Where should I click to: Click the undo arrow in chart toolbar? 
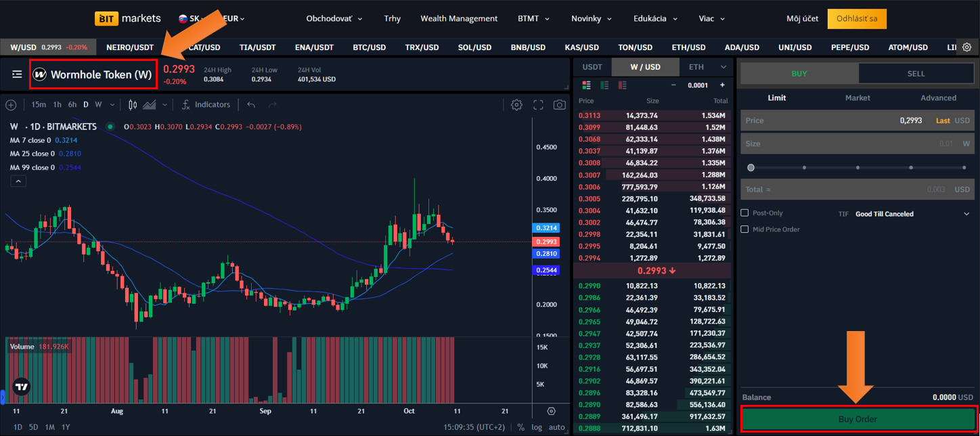tap(251, 105)
